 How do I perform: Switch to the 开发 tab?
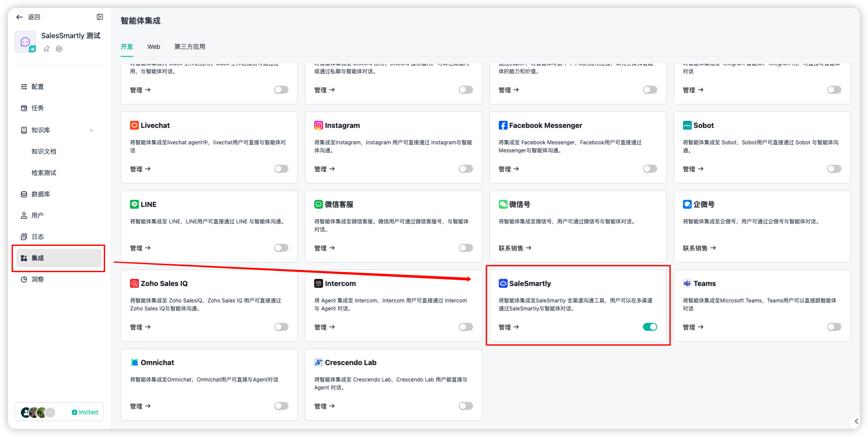[127, 47]
